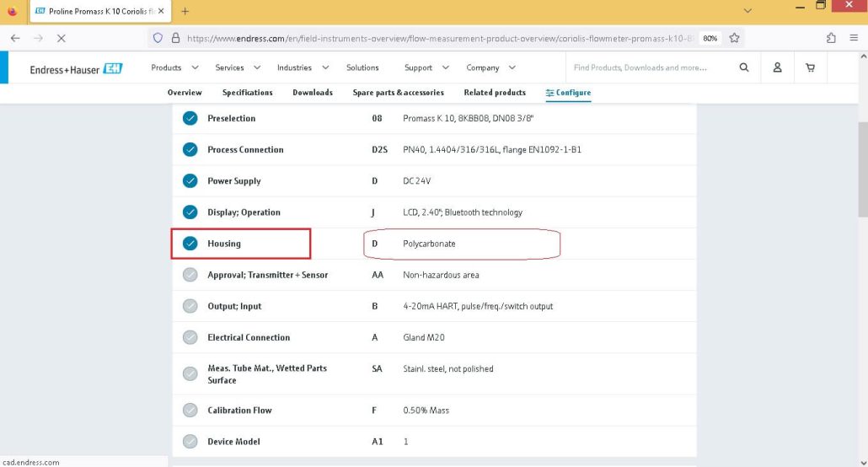Click the Non-hazardous area value
This screenshot has height=467, width=868.
(441, 275)
